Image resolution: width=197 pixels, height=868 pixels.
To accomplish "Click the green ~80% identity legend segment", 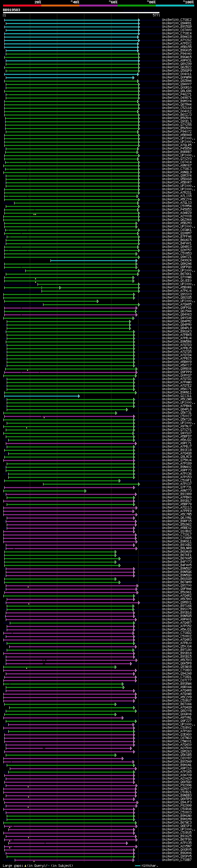I will 137,6.
